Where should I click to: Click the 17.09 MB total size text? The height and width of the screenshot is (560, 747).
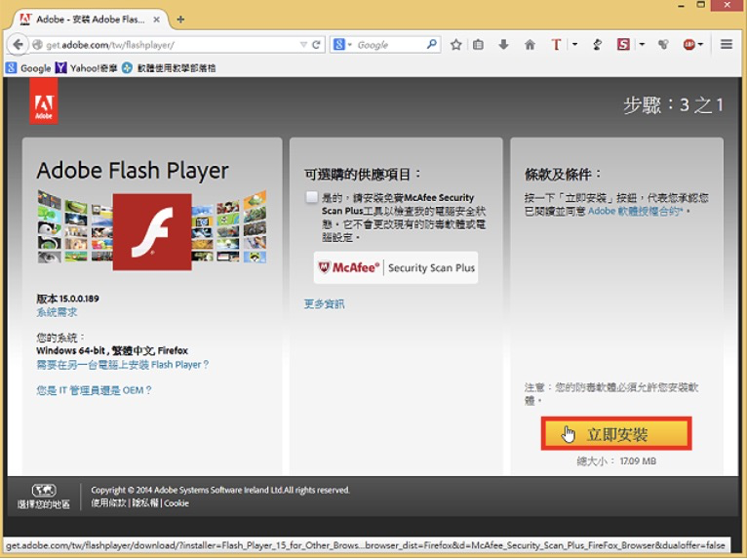point(638,460)
